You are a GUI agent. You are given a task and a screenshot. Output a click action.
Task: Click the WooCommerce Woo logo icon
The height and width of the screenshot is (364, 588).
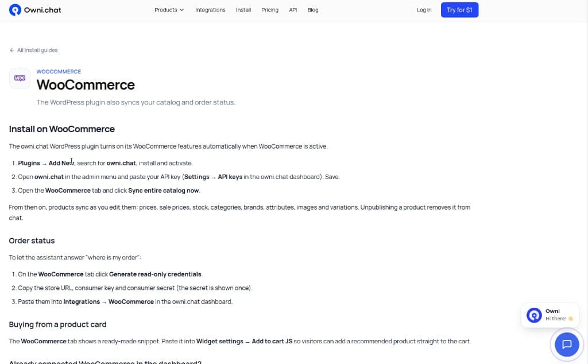pos(20,78)
